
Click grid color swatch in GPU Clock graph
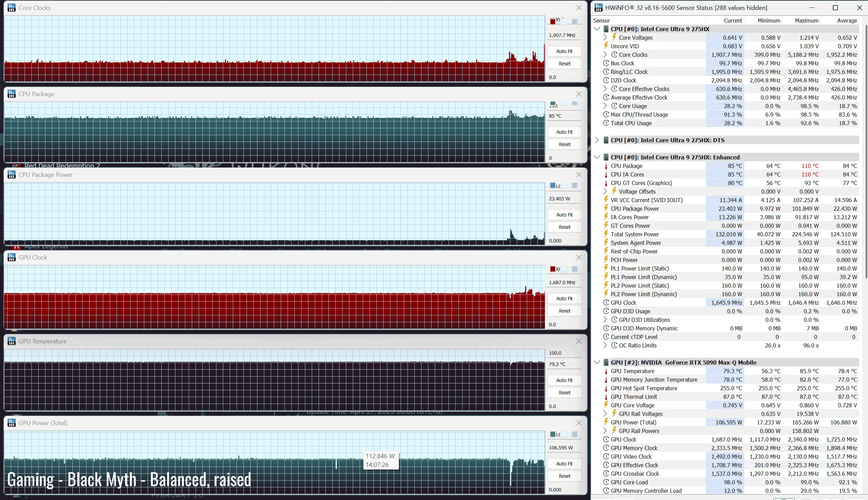tap(575, 269)
